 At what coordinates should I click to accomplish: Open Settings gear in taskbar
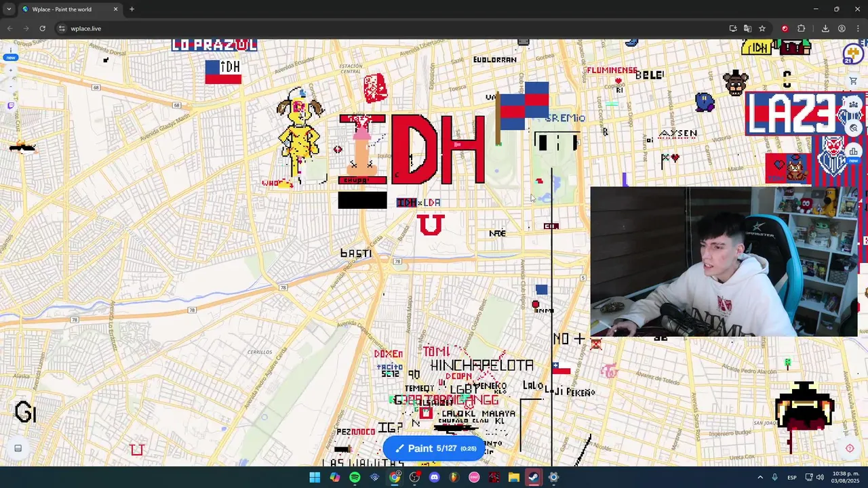(x=553, y=477)
